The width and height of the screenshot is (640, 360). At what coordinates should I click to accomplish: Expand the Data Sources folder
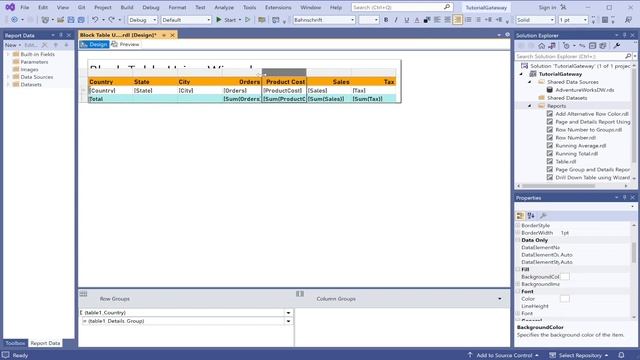click(8, 77)
